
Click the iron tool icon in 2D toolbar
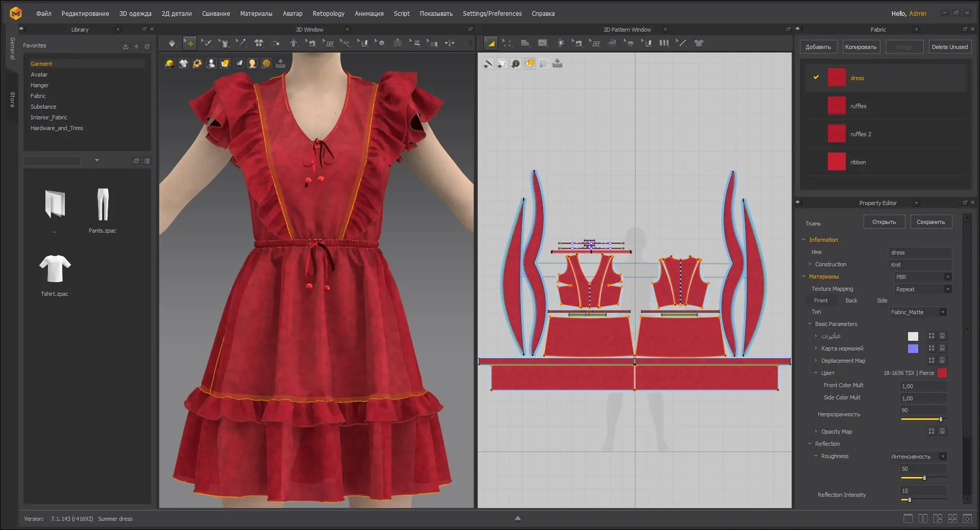612,43
